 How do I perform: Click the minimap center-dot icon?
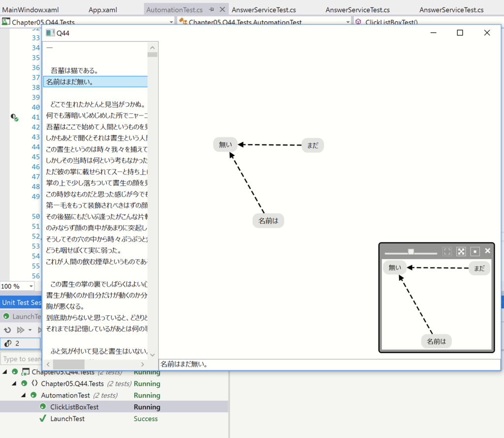[x=475, y=251]
